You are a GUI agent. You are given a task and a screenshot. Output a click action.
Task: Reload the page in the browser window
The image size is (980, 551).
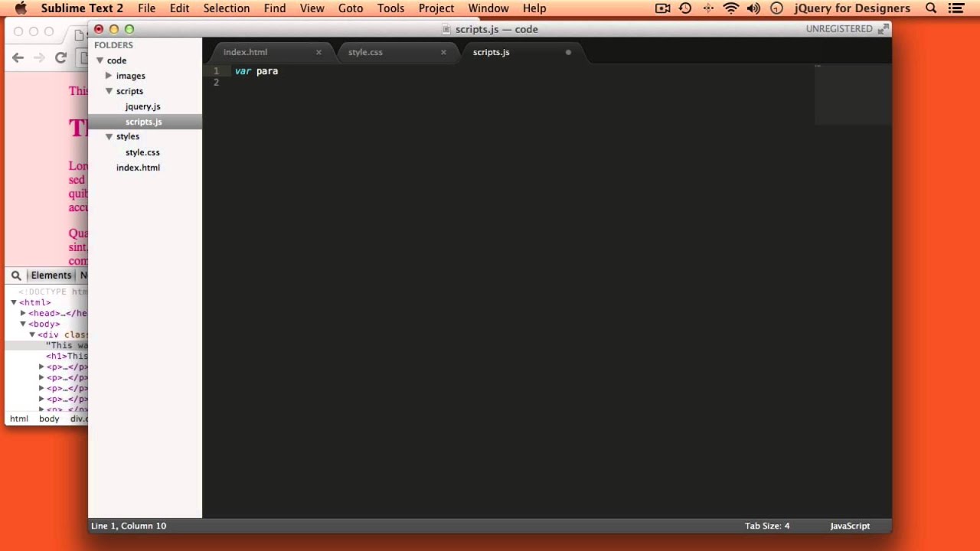61,57
